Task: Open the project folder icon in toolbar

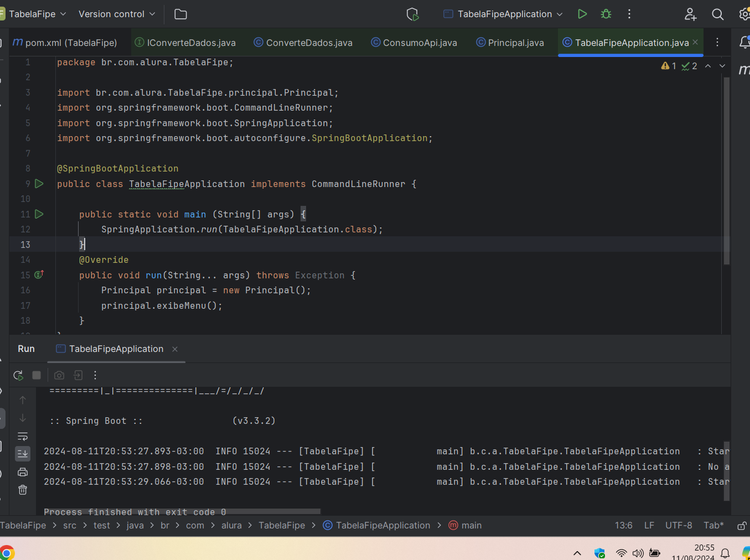Action: [x=180, y=14]
